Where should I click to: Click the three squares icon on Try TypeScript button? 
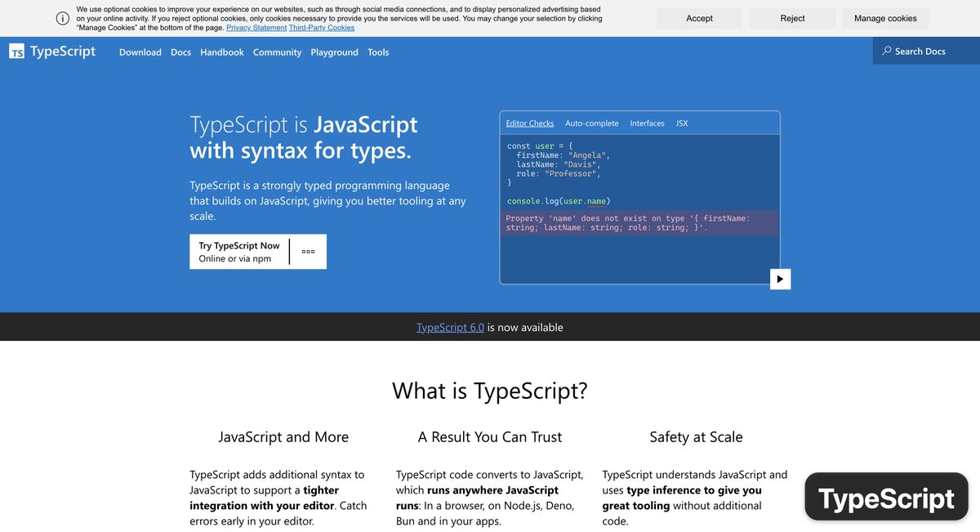pos(308,252)
